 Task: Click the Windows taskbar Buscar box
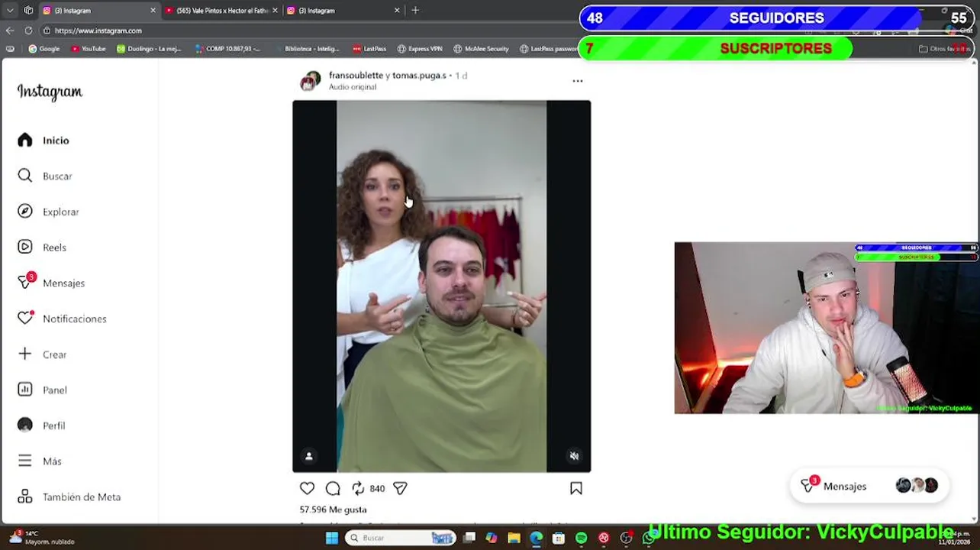click(399, 538)
